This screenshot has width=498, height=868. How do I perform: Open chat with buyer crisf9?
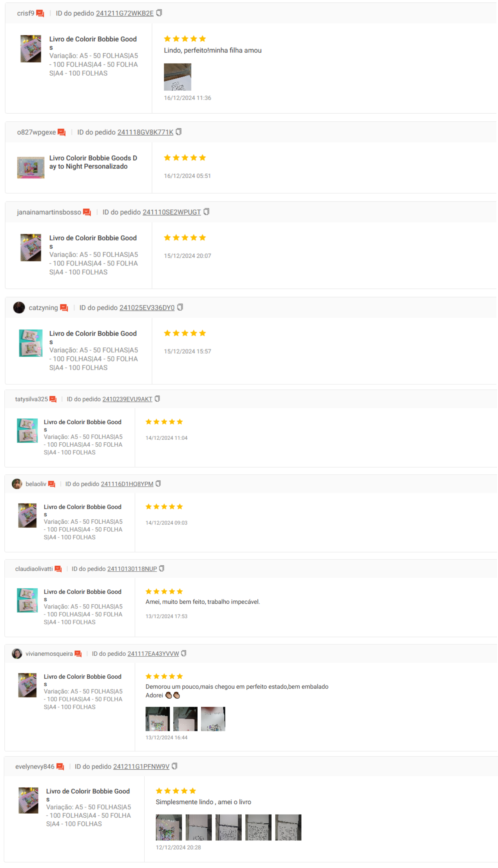coord(40,13)
